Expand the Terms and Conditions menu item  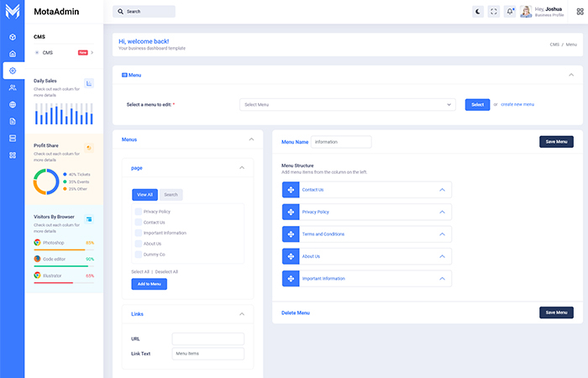442,234
